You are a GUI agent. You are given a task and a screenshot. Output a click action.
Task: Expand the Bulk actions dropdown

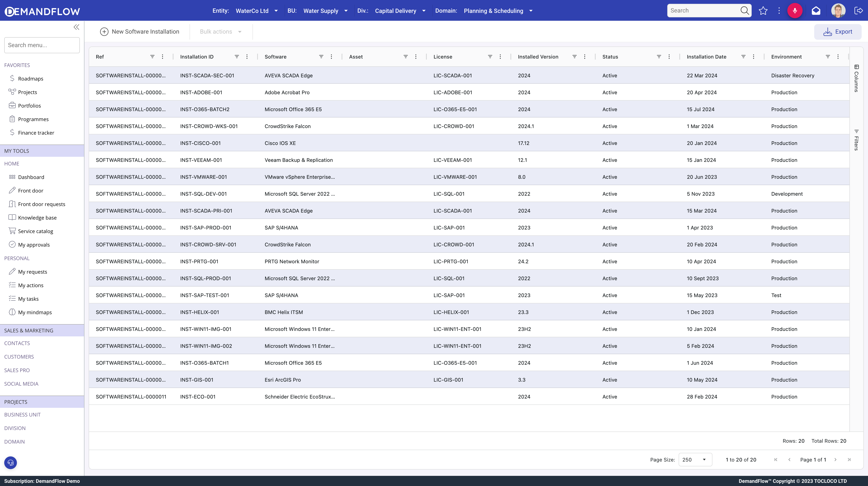coord(221,32)
